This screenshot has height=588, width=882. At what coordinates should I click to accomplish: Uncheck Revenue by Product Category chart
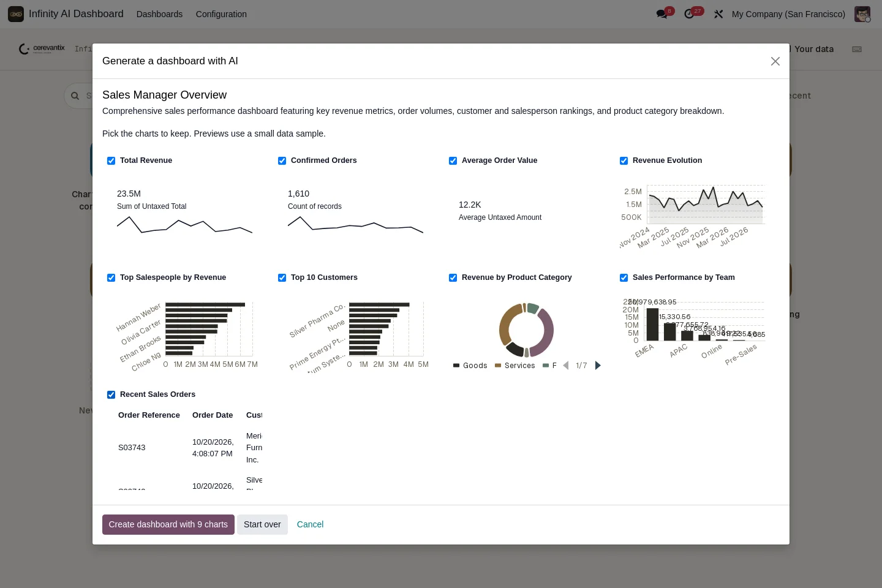(x=453, y=277)
